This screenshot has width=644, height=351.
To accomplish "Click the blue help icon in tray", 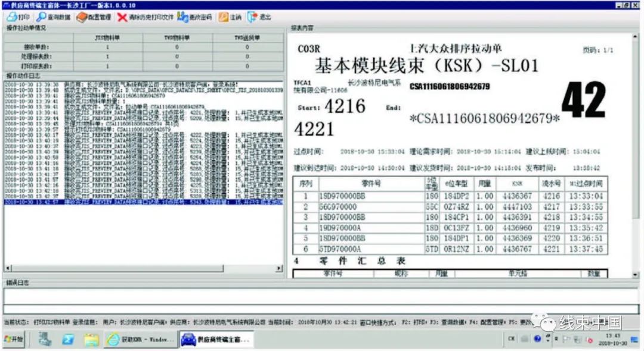I will point(537,338).
